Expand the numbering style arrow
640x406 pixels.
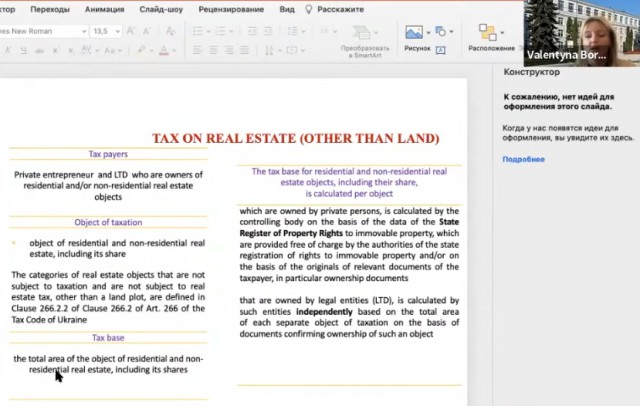click(x=231, y=31)
